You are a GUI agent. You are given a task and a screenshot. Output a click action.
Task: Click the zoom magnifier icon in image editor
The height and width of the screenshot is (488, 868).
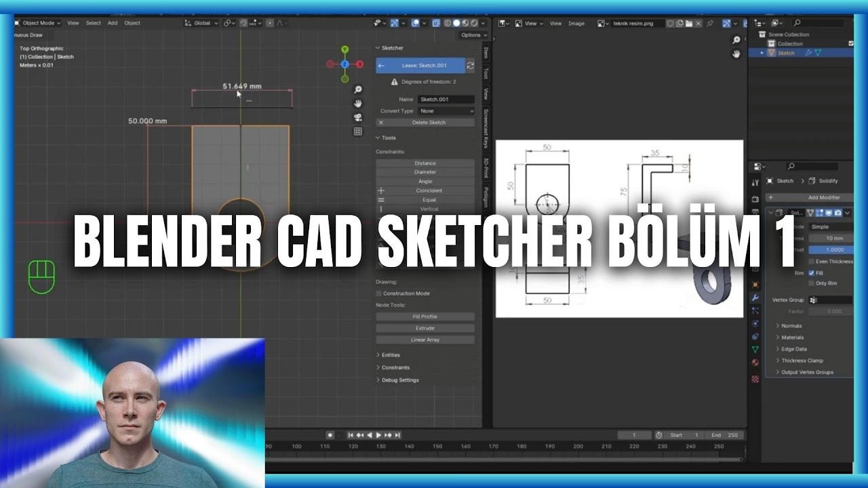click(736, 40)
